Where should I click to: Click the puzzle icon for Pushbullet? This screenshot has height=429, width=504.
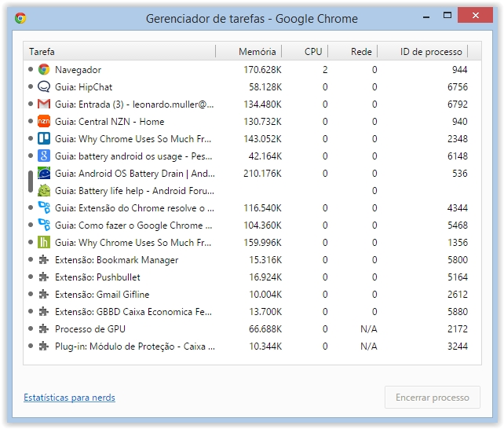point(44,277)
